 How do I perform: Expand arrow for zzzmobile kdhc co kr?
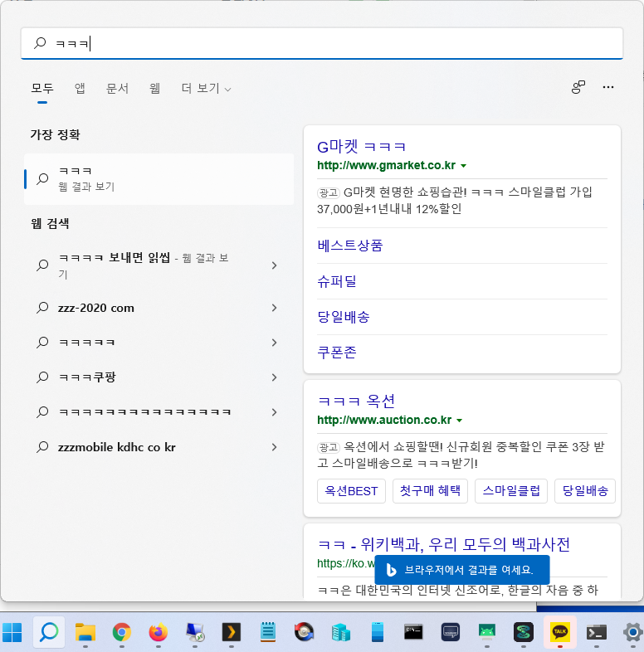(274, 447)
